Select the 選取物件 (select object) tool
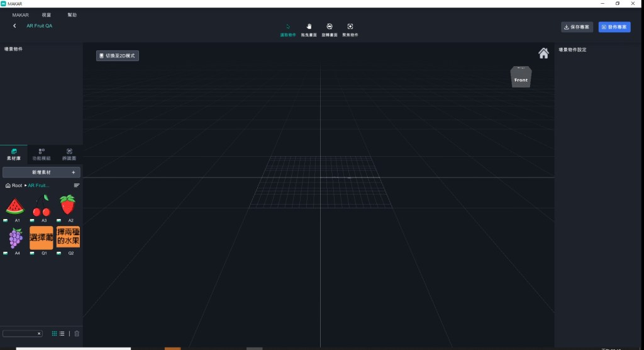Image resolution: width=644 pixels, height=350 pixels. [x=288, y=30]
